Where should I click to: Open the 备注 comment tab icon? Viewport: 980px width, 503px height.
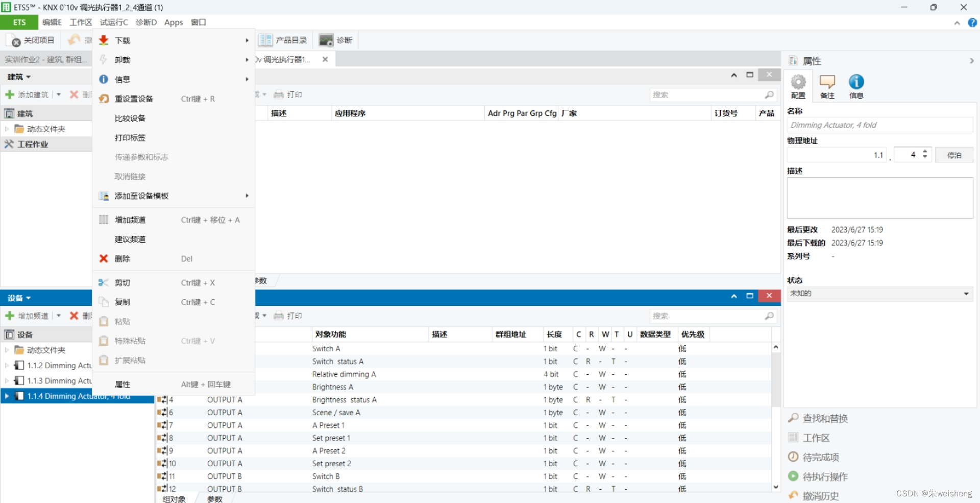(x=827, y=82)
